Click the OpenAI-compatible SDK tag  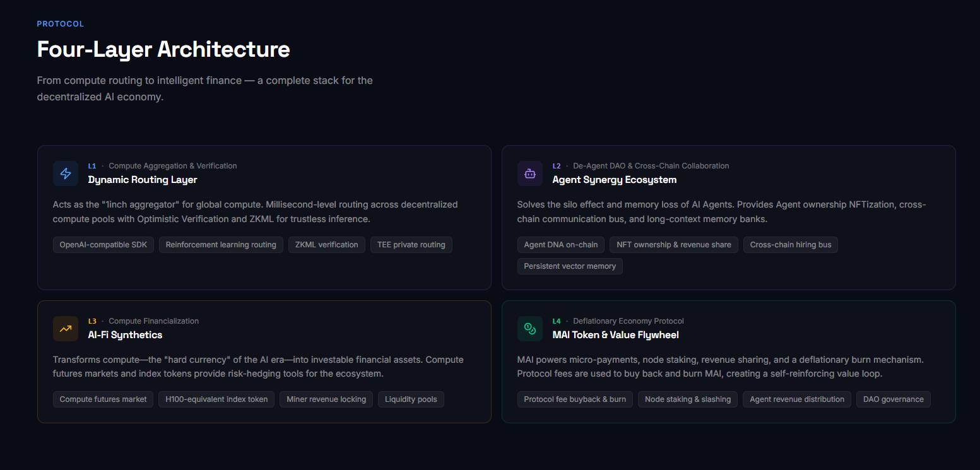click(x=103, y=245)
